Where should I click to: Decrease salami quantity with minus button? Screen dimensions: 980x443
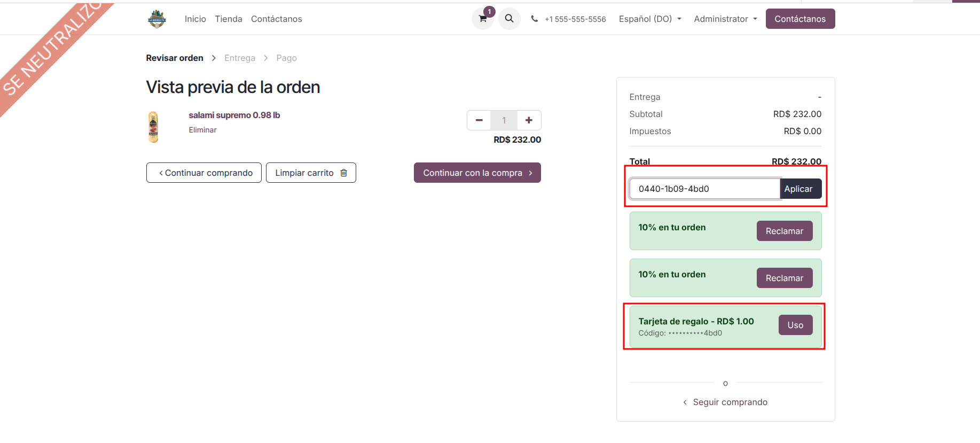click(479, 120)
